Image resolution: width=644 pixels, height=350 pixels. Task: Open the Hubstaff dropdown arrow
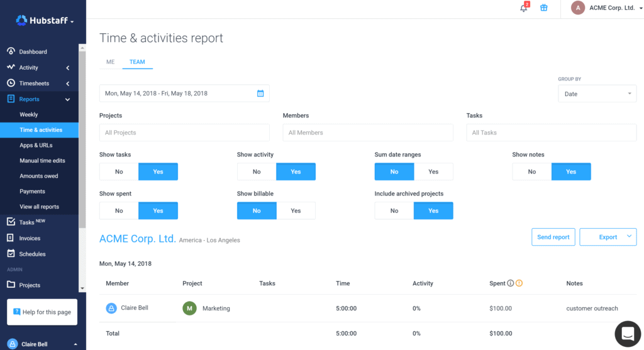(72, 21)
